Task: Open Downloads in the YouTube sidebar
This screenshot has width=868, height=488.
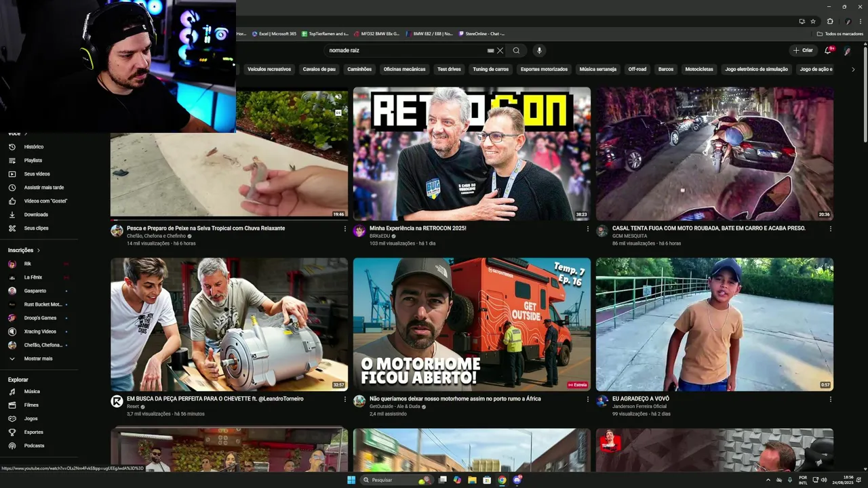Action: (x=36, y=214)
